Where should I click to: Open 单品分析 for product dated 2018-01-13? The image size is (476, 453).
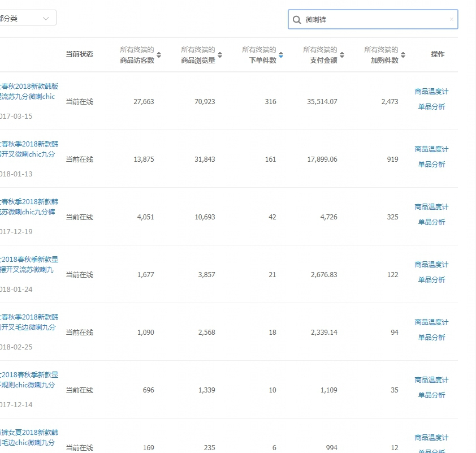[x=431, y=165]
